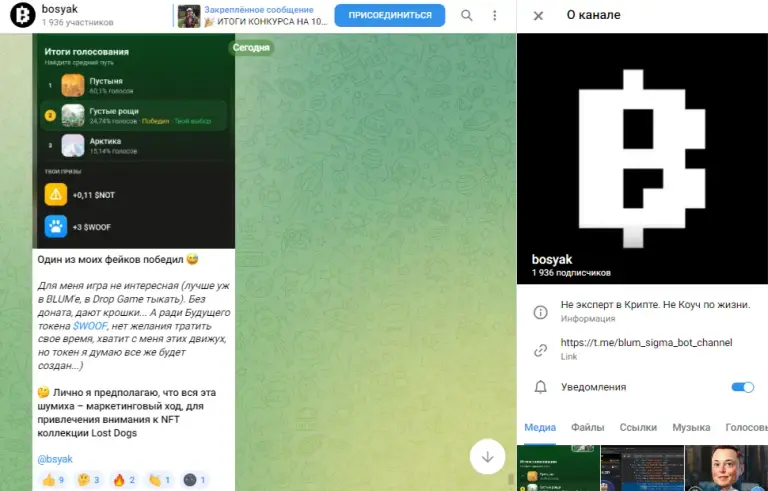The height and width of the screenshot is (491, 768).
Task: Open third media thumbnail showing a man
Action: tap(726, 468)
